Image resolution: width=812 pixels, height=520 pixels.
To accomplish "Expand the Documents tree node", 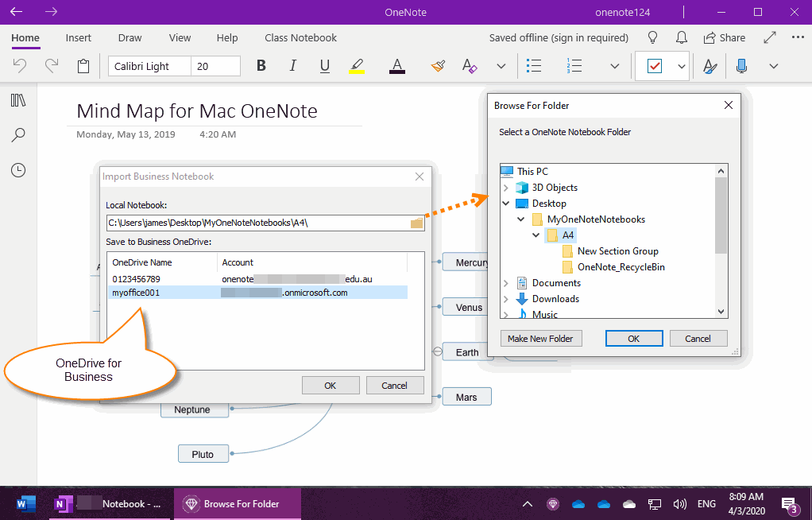I will [506, 283].
